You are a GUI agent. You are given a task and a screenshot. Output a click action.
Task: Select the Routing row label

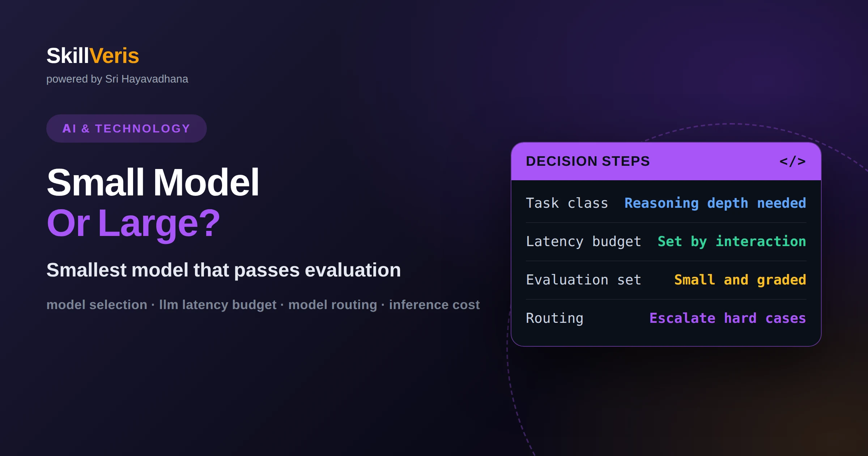tap(554, 318)
